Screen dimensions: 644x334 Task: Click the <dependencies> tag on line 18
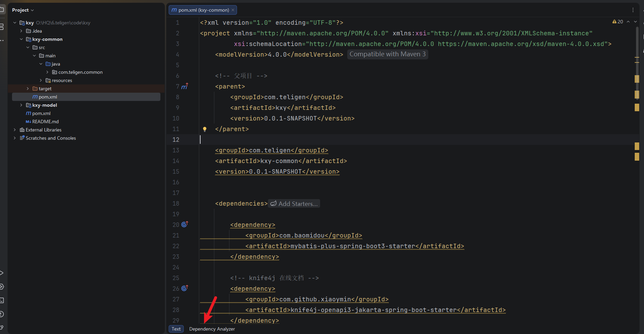241,204
